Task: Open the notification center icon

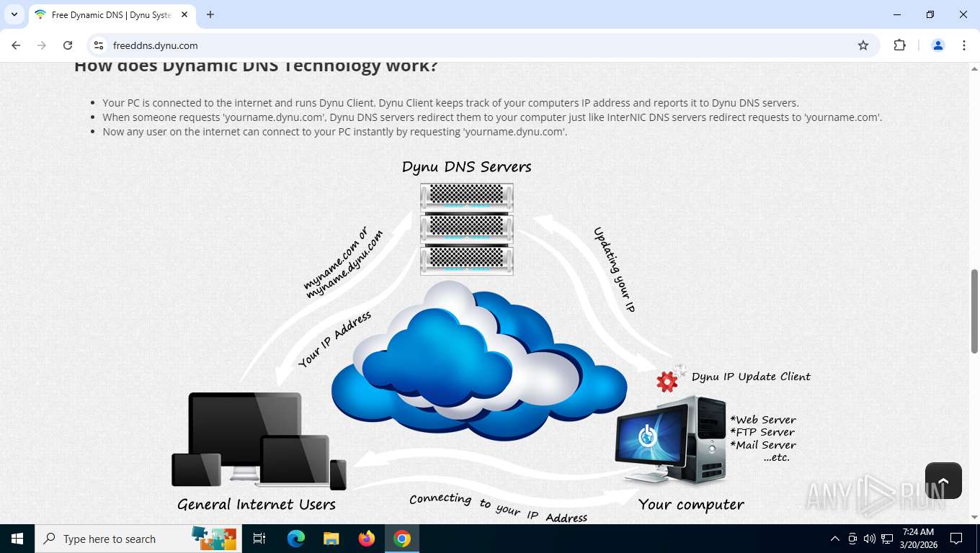Action: 956,539
